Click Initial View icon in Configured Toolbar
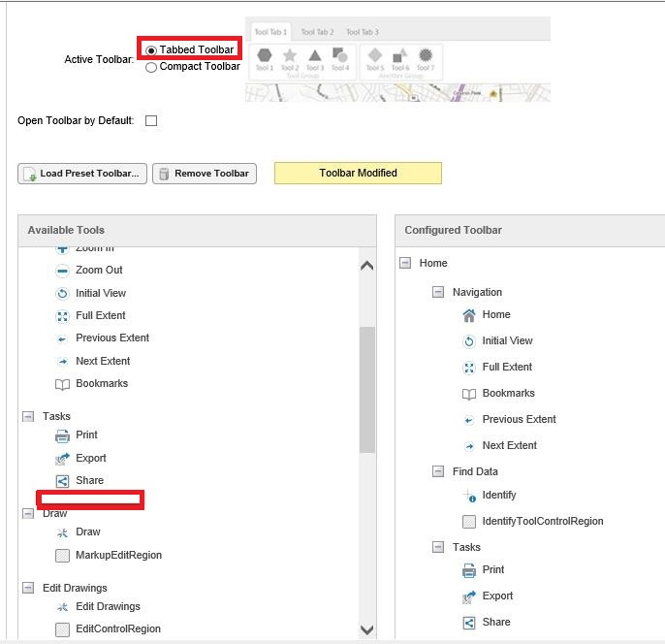Screen dimensions: 665x644 pos(469,341)
